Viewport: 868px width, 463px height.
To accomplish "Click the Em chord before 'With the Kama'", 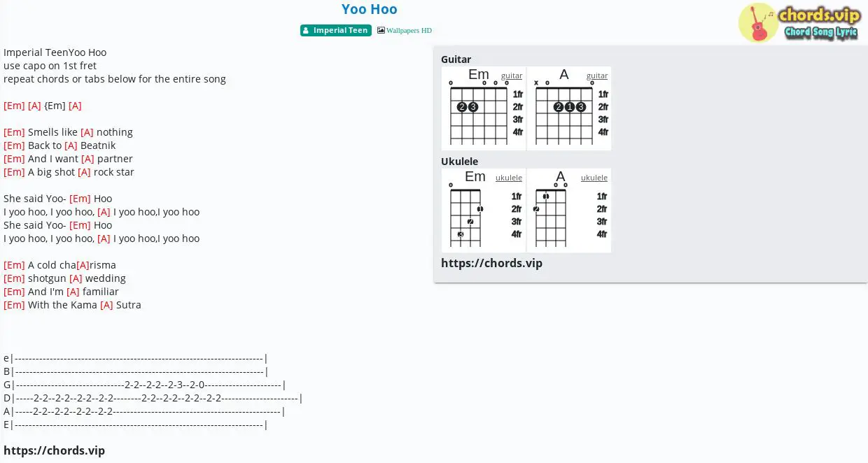I will point(14,305).
